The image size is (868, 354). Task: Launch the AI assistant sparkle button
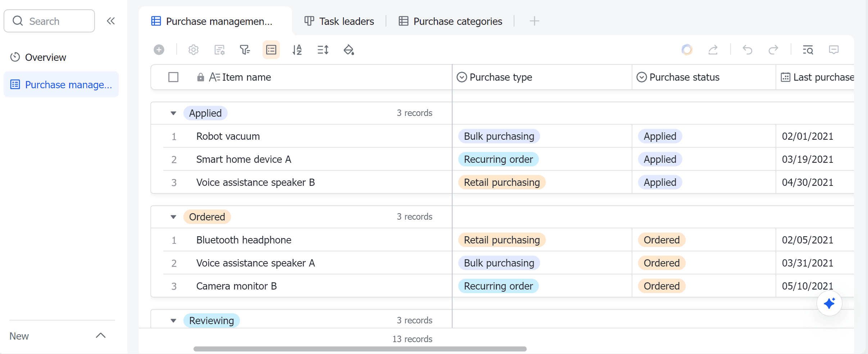pyautogui.click(x=829, y=303)
